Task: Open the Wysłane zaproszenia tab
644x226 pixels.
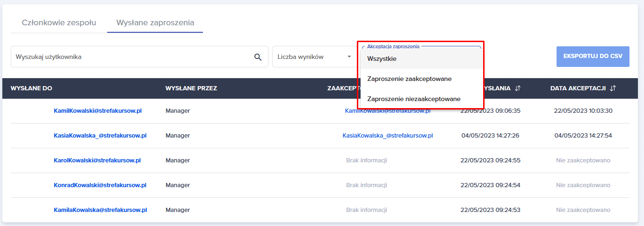Action: pyautogui.click(x=155, y=22)
